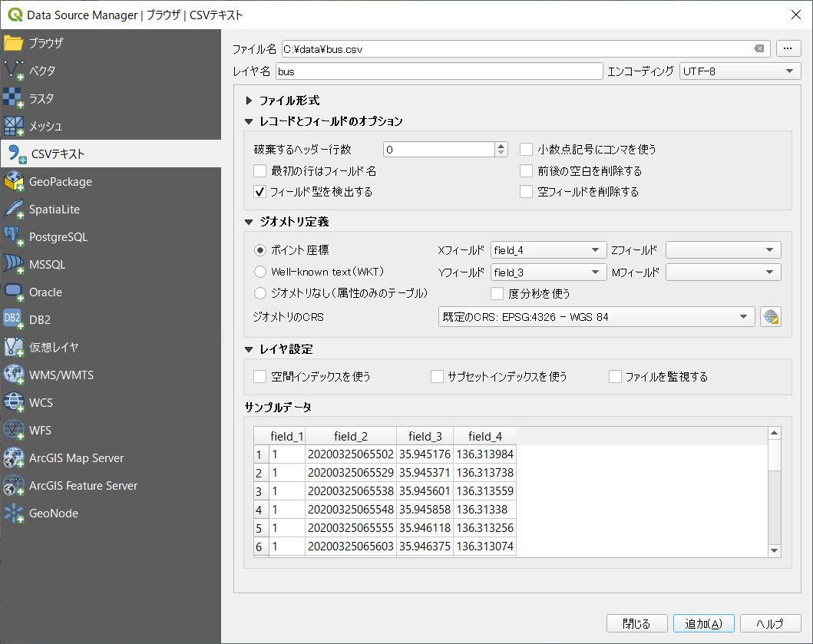The height and width of the screenshot is (644, 813).
Task: Open the GeoPackage source icon
Action: click(14, 181)
